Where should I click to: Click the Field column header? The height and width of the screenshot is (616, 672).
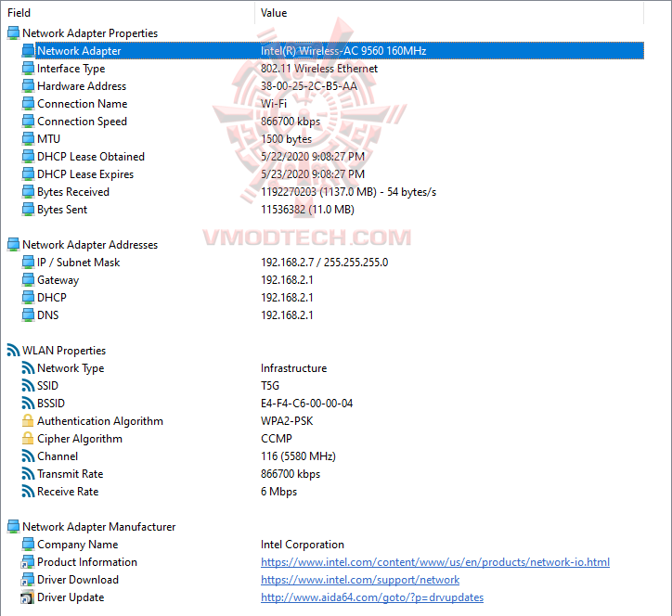click(x=19, y=13)
